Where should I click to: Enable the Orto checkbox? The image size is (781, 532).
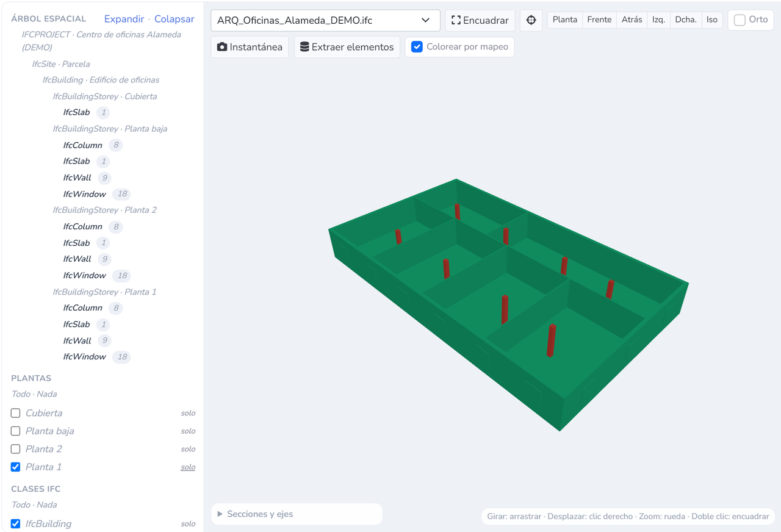coord(740,20)
